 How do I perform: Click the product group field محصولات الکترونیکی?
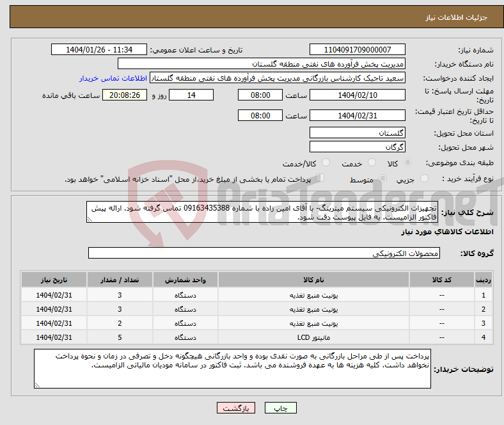(264, 253)
